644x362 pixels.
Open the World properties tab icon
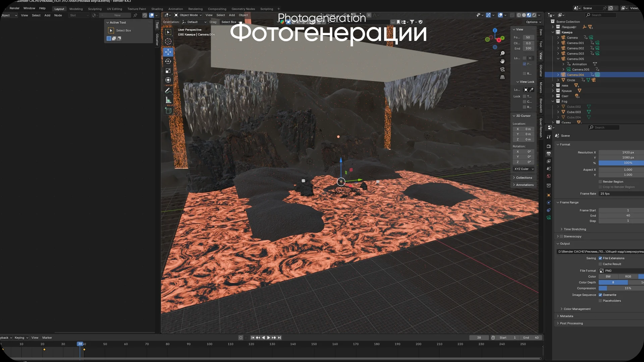549,176
